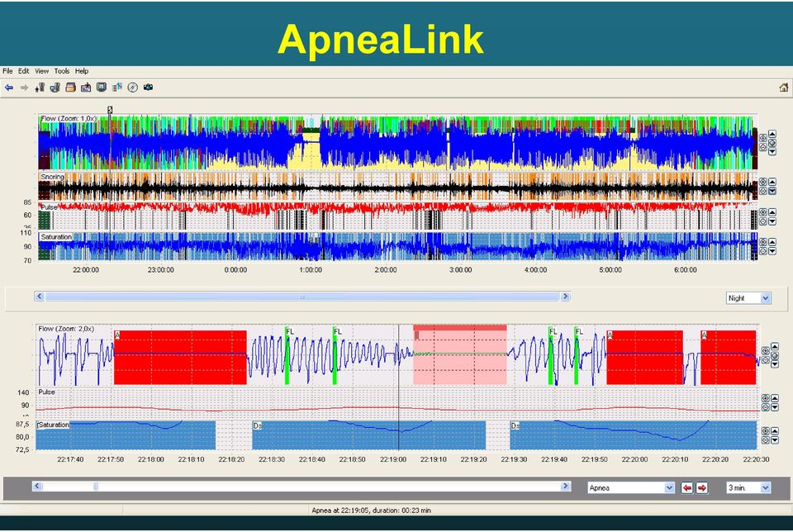Zoom out the detail Saturation channel

tap(766, 440)
